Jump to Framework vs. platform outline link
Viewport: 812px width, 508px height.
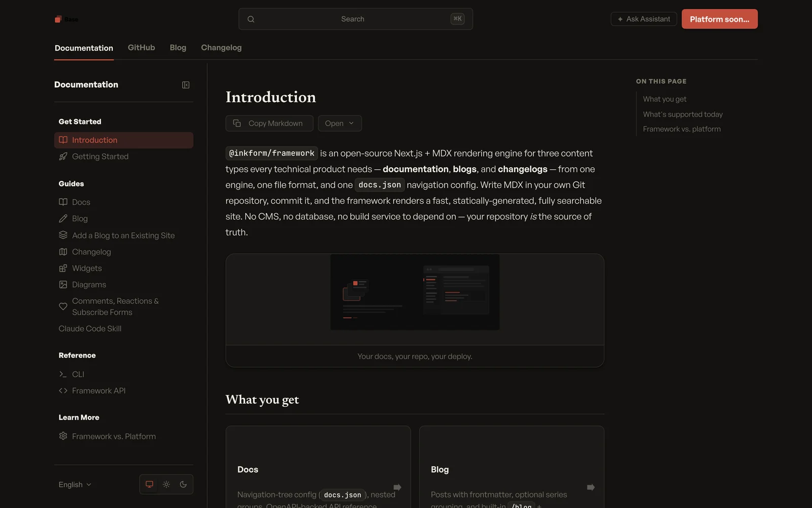click(682, 129)
